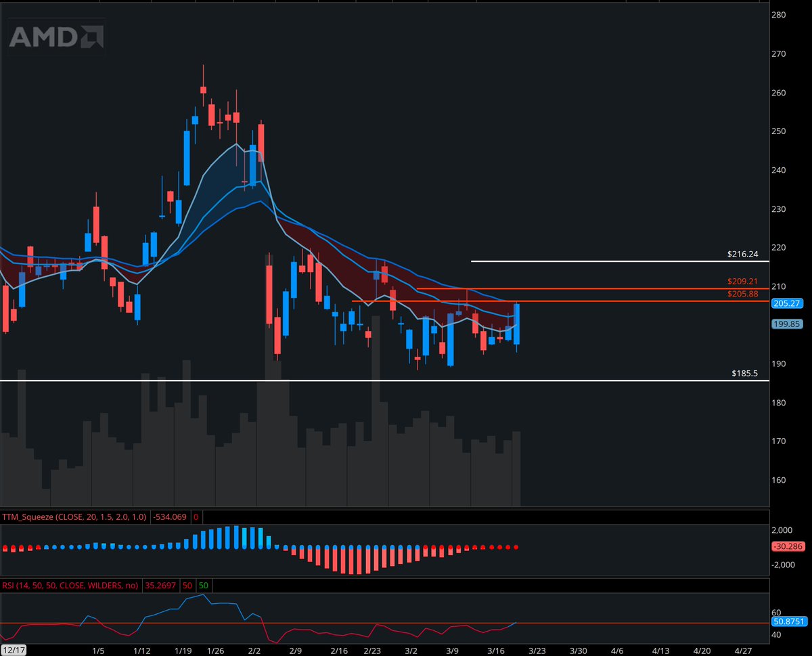
Task: Click the 250 price axis label
Action: pos(778,131)
